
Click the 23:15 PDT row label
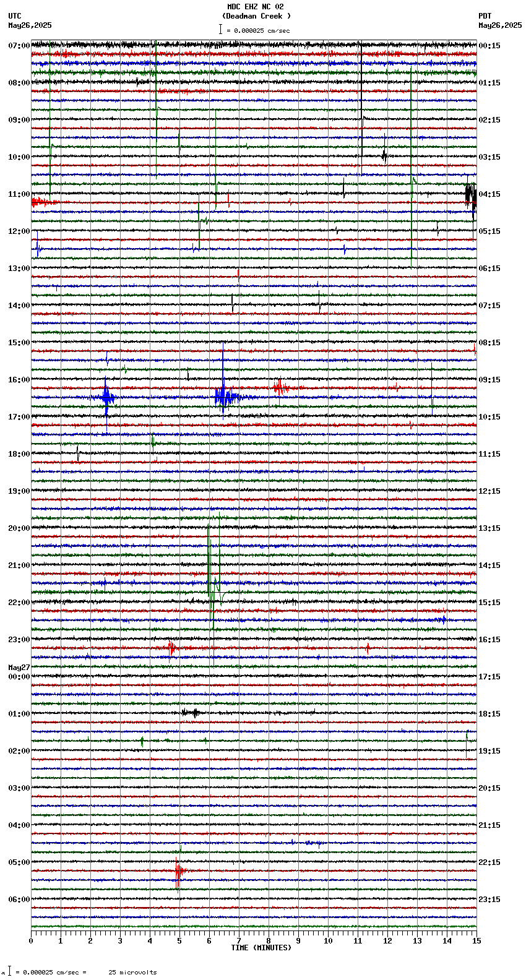click(489, 900)
